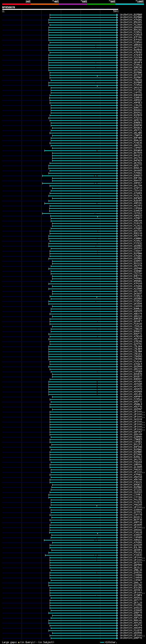Select the query name BP058070
The height and width of the screenshot is (644, 146).
coord(8,8)
